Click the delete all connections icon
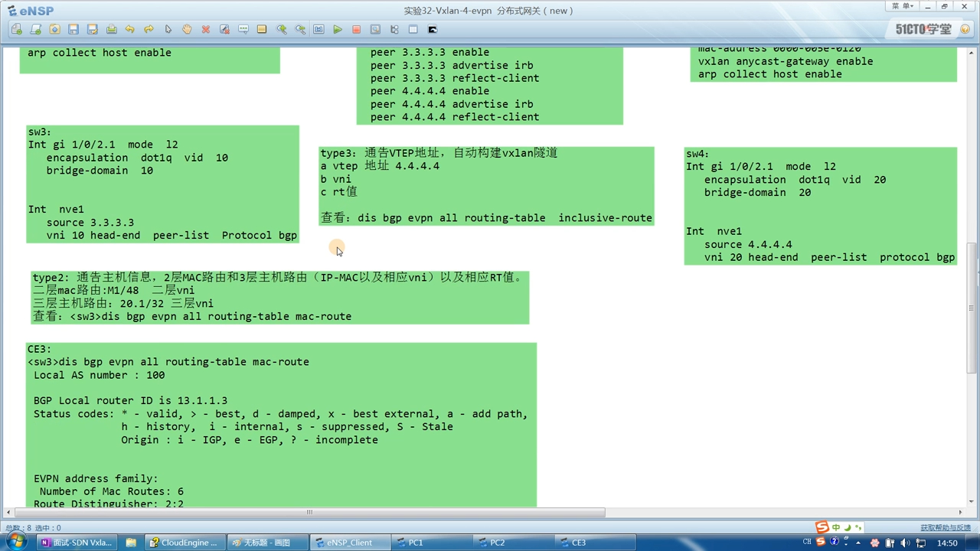This screenshot has height=551, width=980. coord(224,29)
